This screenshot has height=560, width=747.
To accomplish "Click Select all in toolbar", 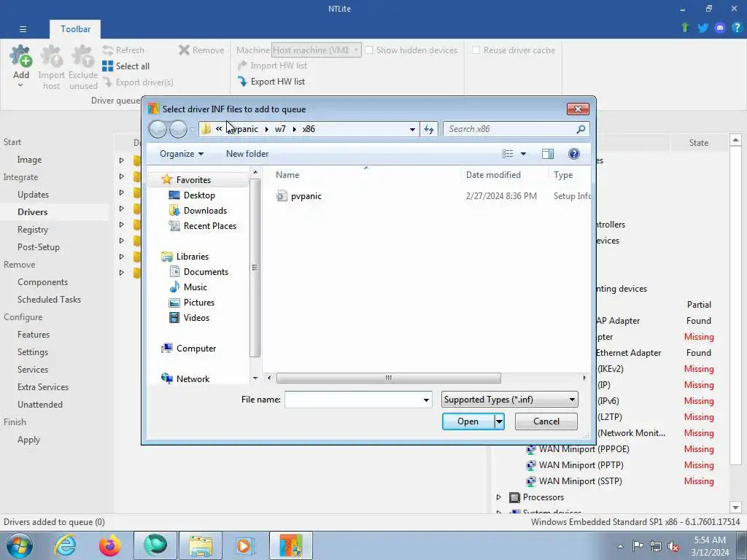I will click(x=125, y=66).
